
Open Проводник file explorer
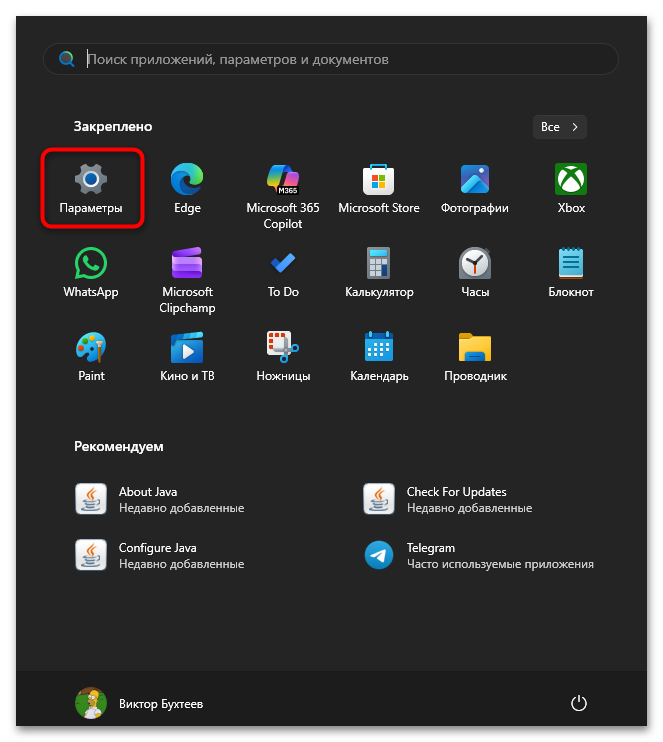coord(475,357)
